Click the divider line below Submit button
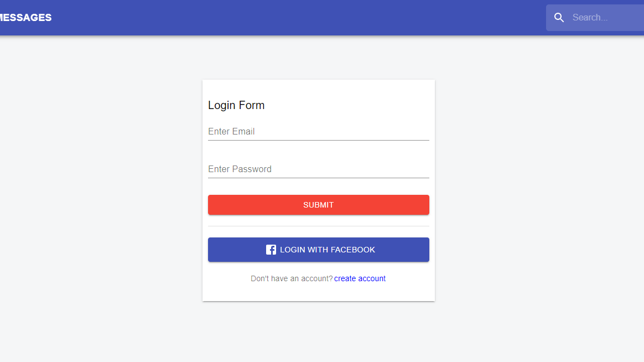644x362 pixels. click(318, 226)
